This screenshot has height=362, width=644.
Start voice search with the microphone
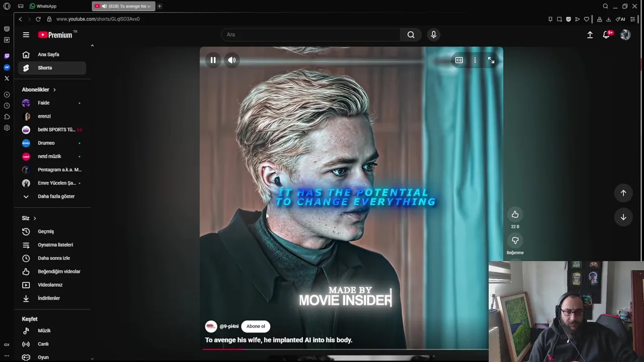tap(434, 35)
